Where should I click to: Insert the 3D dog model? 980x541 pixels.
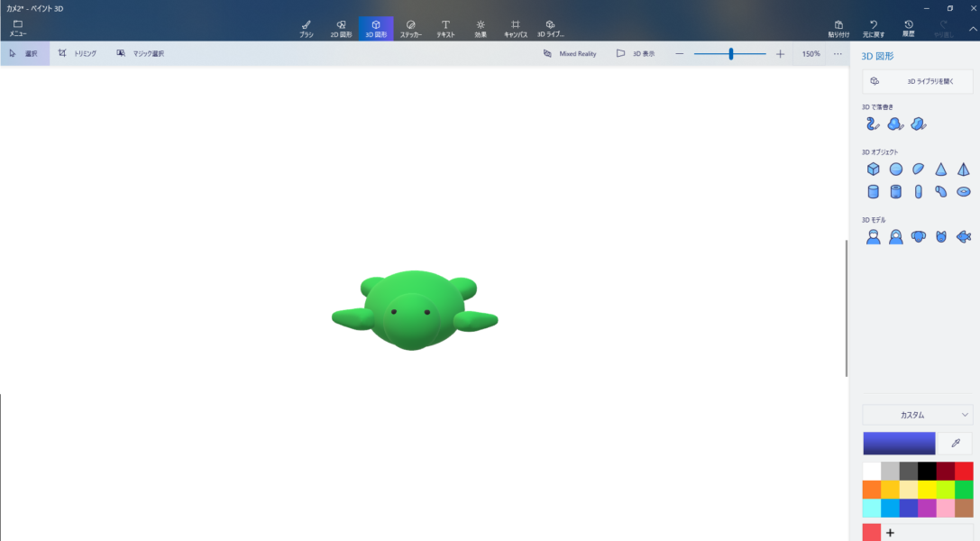918,237
